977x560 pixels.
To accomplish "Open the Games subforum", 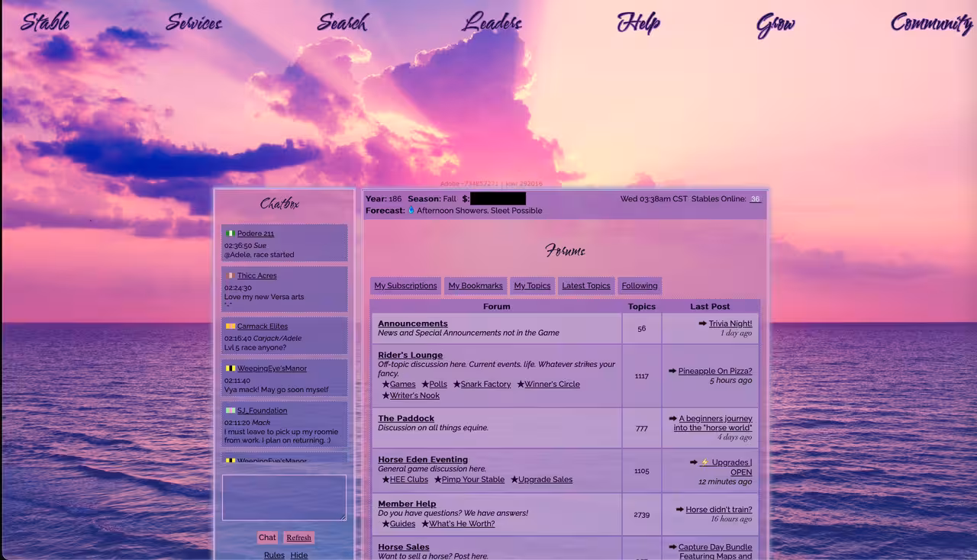I will tap(402, 384).
